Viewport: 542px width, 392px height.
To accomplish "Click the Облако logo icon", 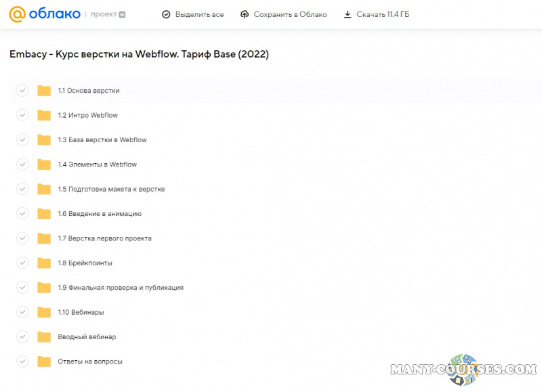I will [x=17, y=14].
